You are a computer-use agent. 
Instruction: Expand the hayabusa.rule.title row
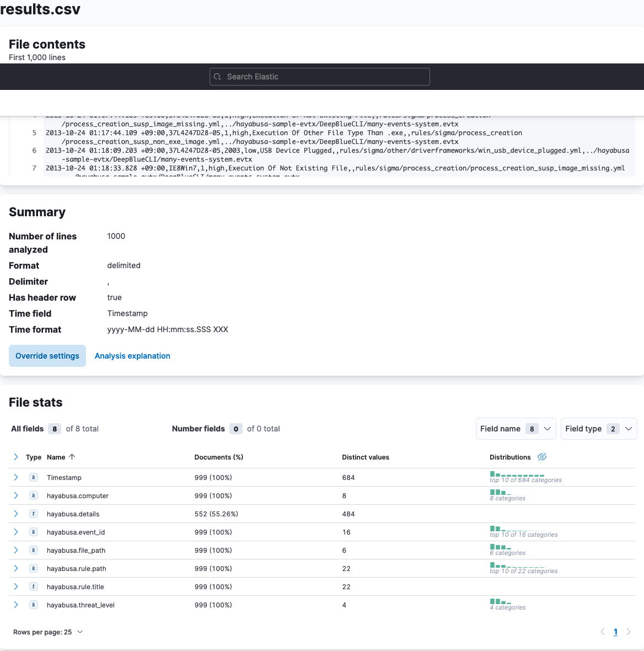coord(16,586)
